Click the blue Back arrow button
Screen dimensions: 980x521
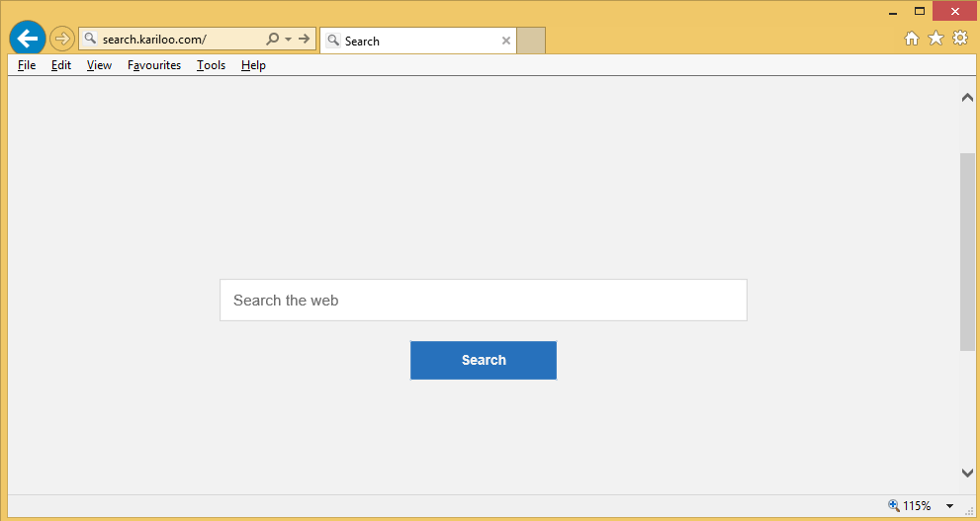click(x=28, y=39)
